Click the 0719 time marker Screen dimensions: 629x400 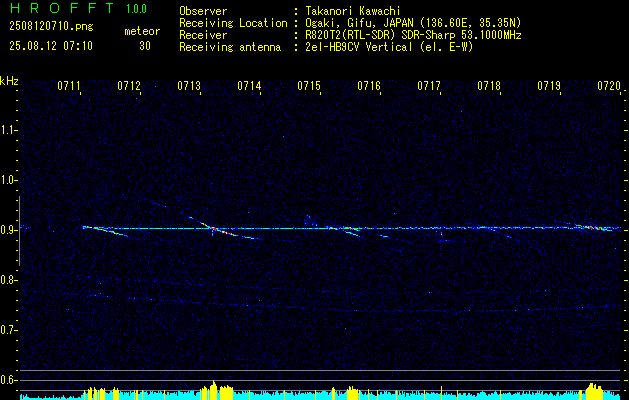tap(549, 85)
